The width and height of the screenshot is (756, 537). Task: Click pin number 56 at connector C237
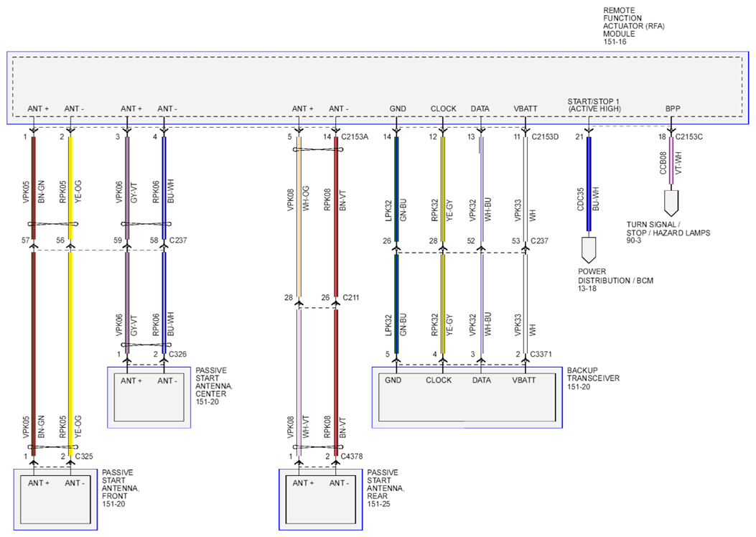point(60,240)
